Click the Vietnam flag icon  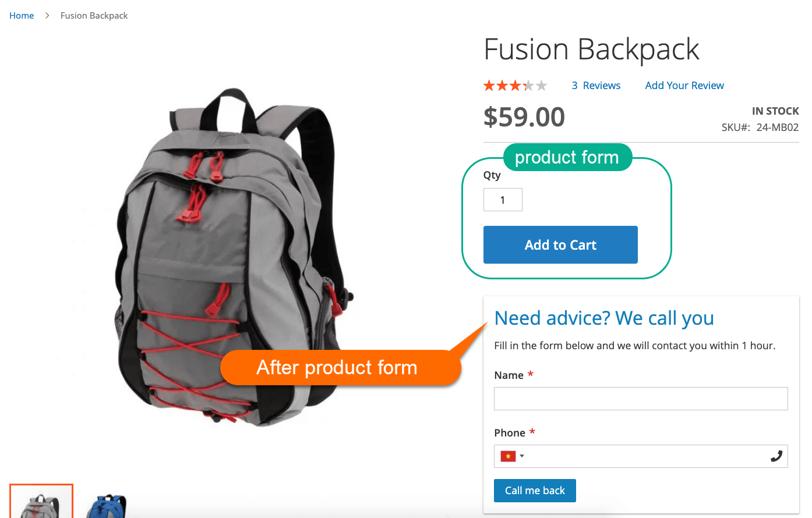(508, 456)
